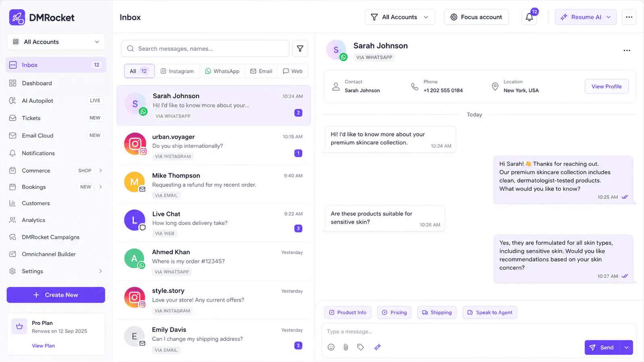Click the View Profile button
Image resolution: width=644 pixels, height=362 pixels.
(x=607, y=86)
